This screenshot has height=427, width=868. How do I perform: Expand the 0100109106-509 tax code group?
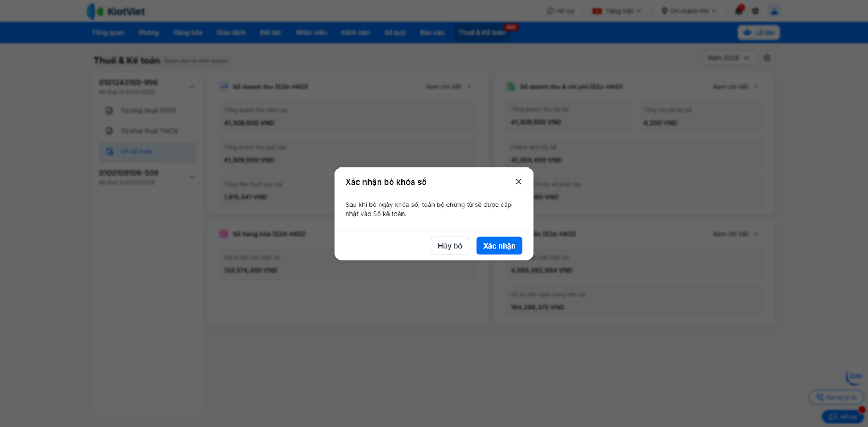(x=192, y=177)
